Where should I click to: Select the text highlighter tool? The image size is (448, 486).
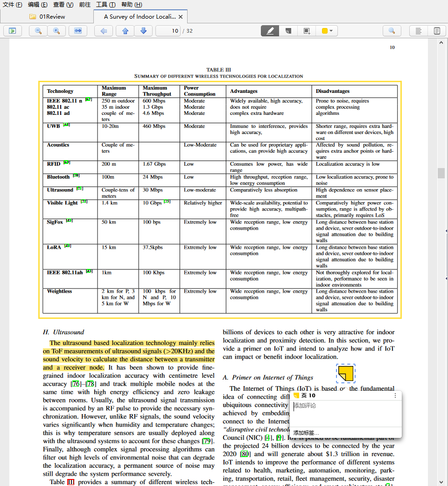click(x=270, y=31)
